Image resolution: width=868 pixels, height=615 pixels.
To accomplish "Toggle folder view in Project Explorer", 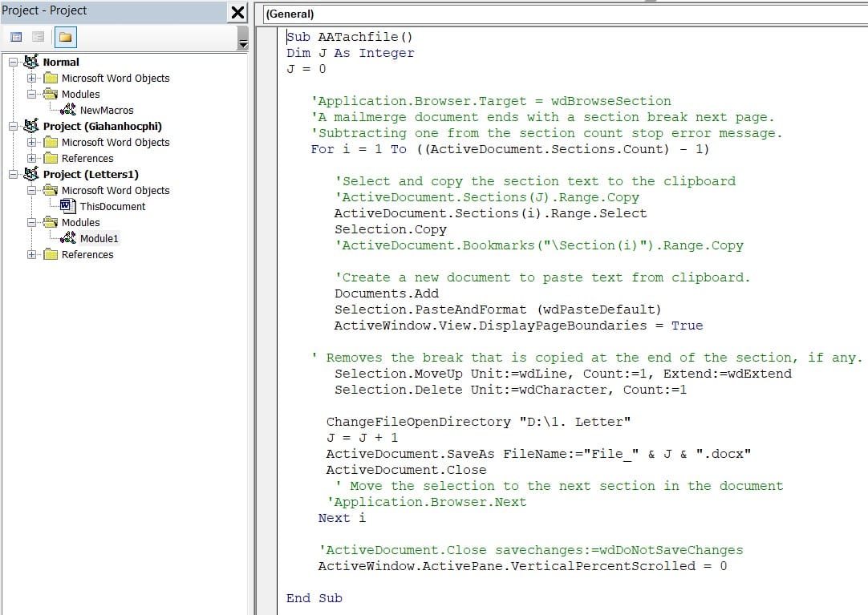I will [x=65, y=36].
